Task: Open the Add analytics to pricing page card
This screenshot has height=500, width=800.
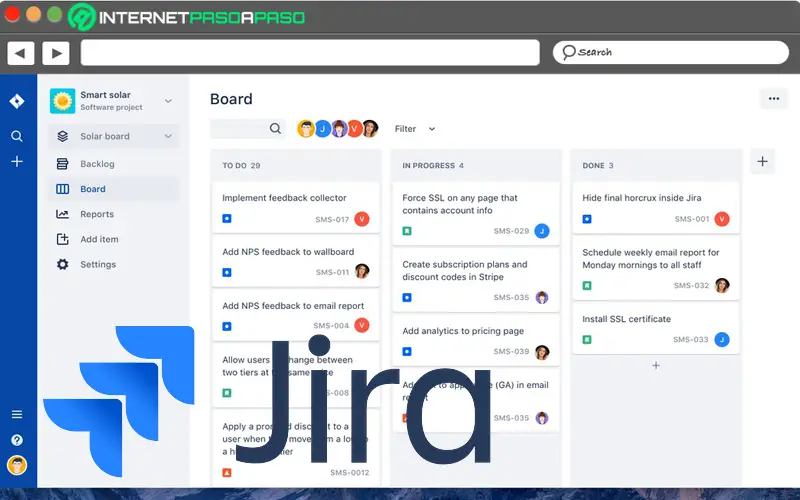Action: click(x=476, y=340)
